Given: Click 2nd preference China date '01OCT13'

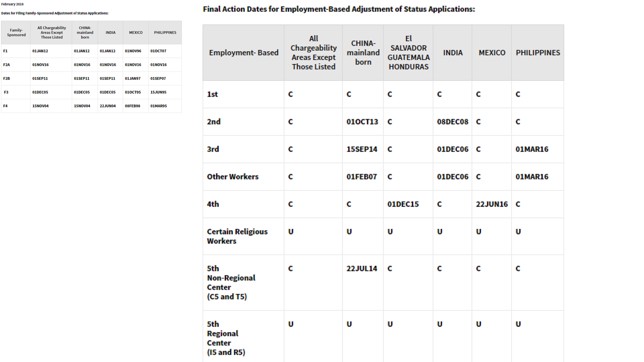Looking at the screenshot, I should point(362,122).
